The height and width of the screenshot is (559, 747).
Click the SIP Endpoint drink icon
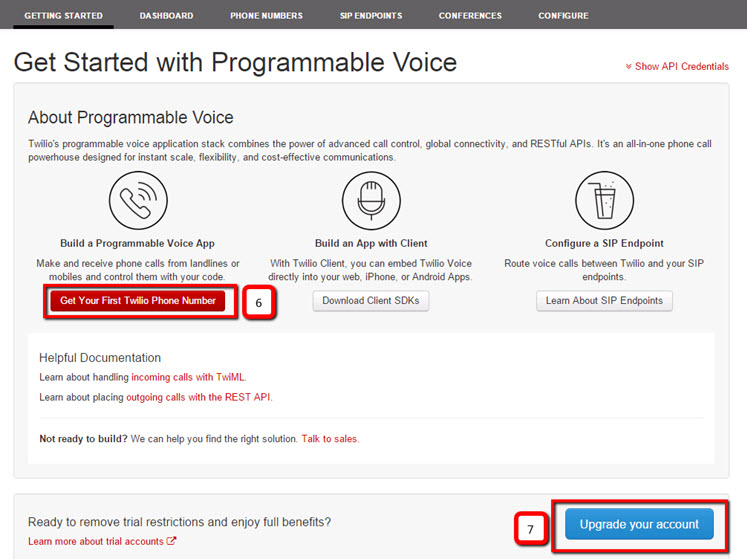click(604, 200)
